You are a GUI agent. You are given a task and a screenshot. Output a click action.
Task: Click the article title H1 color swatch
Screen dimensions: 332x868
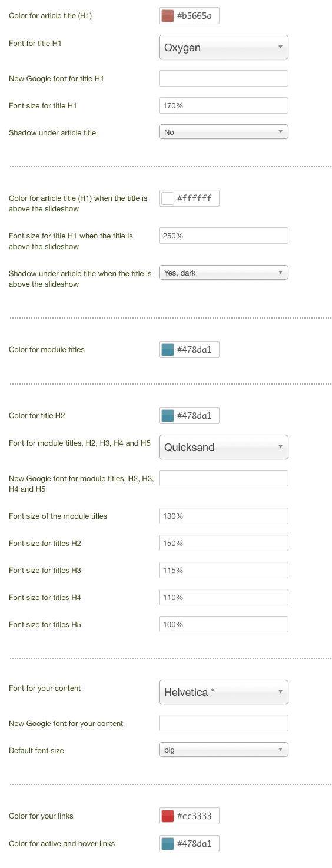[x=168, y=16]
